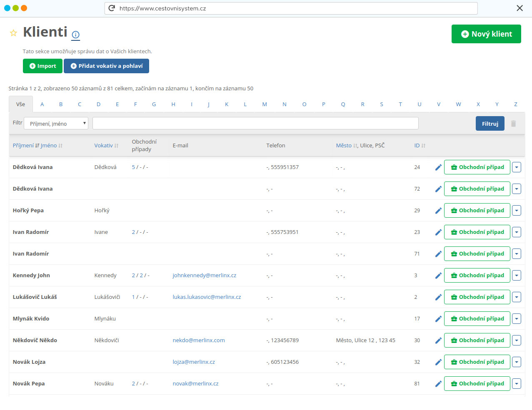Expand the row dropdown for Mlynák Kvido
Image resolution: width=532 pixels, height=410 pixels.
pos(517,319)
